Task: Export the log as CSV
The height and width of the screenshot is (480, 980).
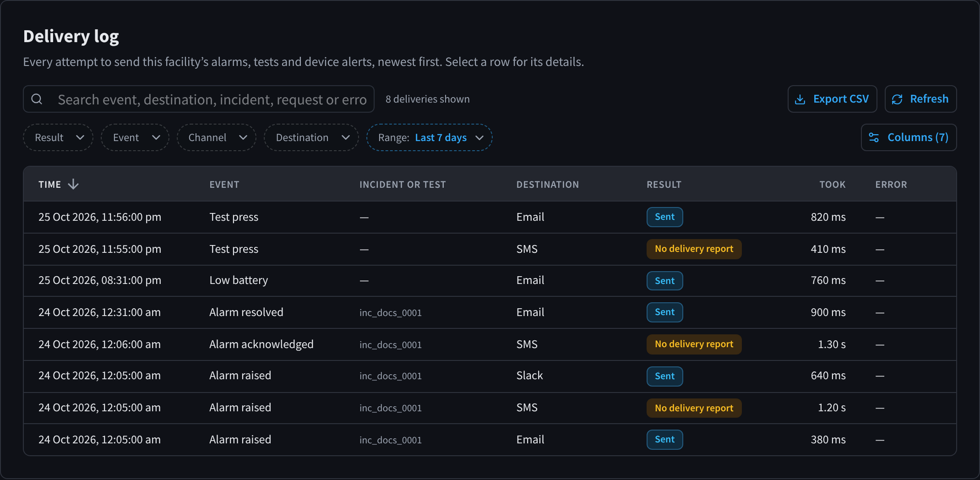Action: point(833,99)
